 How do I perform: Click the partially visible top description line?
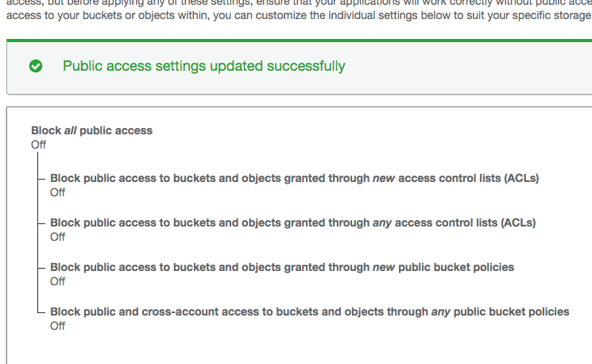(x=296, y=2)
